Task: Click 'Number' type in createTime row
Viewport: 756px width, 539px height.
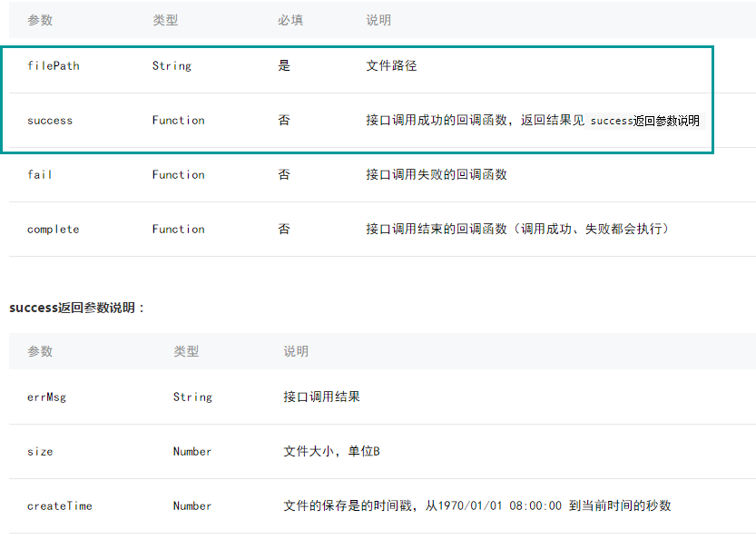Action: (x=191, y=506)
